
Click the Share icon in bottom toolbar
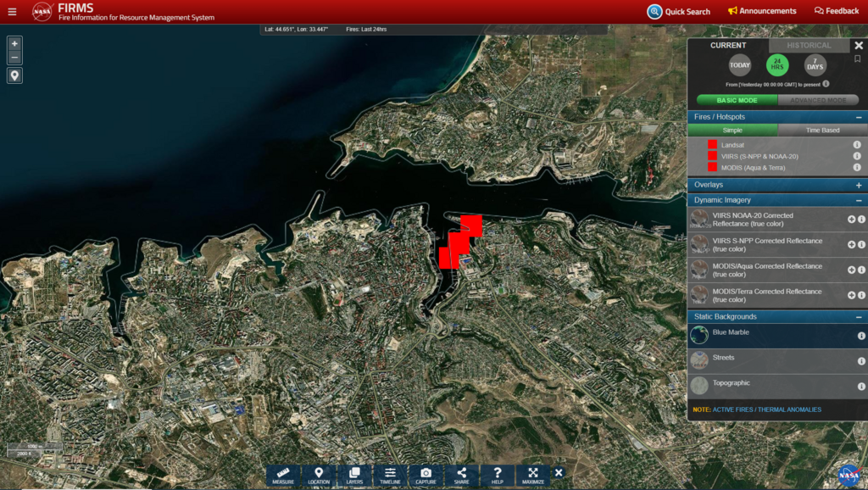[x=461, y=475]
